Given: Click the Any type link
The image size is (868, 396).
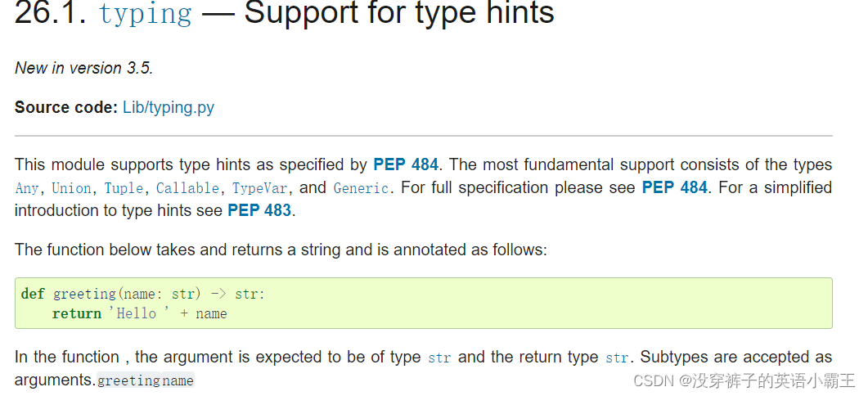Looking at the screenshot, I should (26, 188).
